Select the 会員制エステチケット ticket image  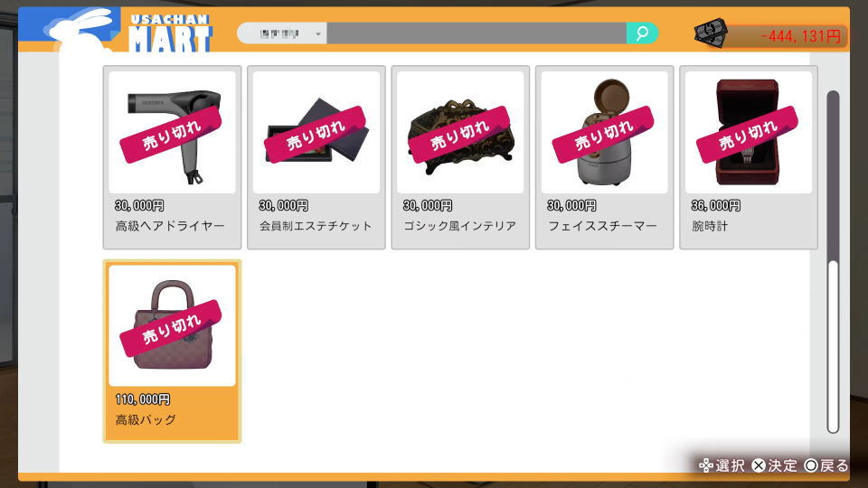click(x=316, y=132)
